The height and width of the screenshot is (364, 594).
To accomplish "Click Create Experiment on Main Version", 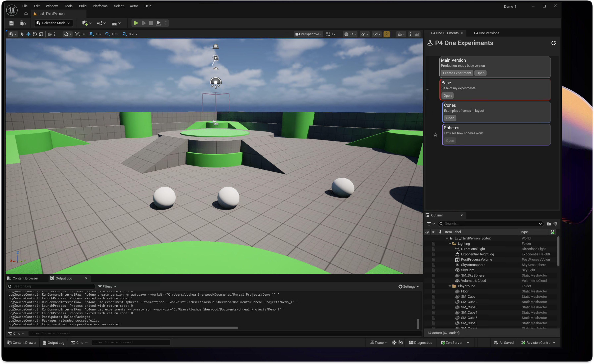I will [x=457, y=73].
